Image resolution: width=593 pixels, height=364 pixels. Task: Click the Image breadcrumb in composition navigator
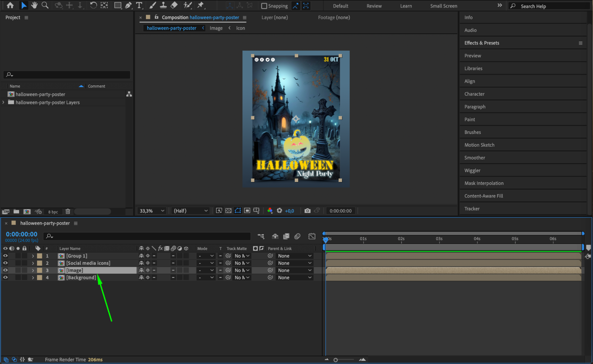pos(216,28)
